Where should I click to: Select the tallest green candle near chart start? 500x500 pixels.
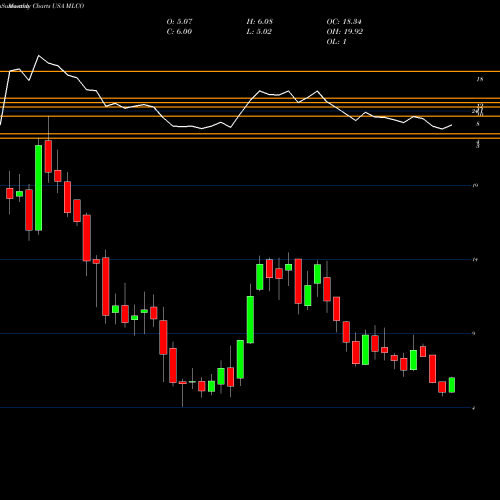tap(39, 188)
